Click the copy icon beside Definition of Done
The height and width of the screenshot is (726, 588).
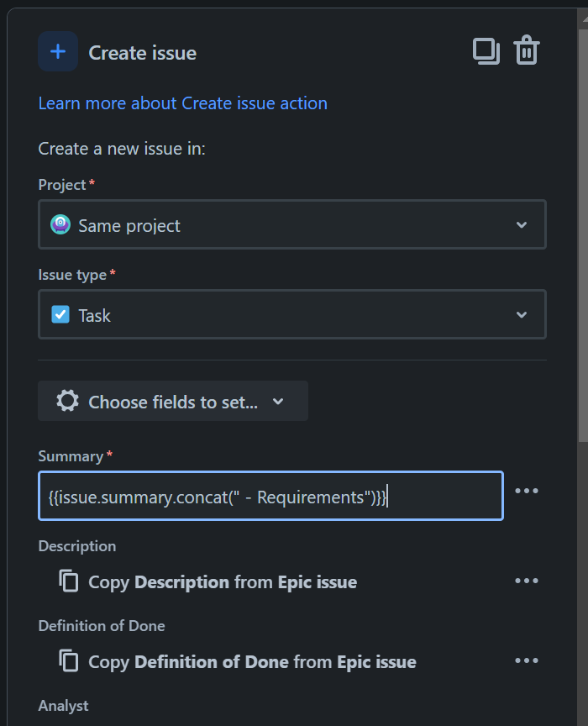(69, 661)
